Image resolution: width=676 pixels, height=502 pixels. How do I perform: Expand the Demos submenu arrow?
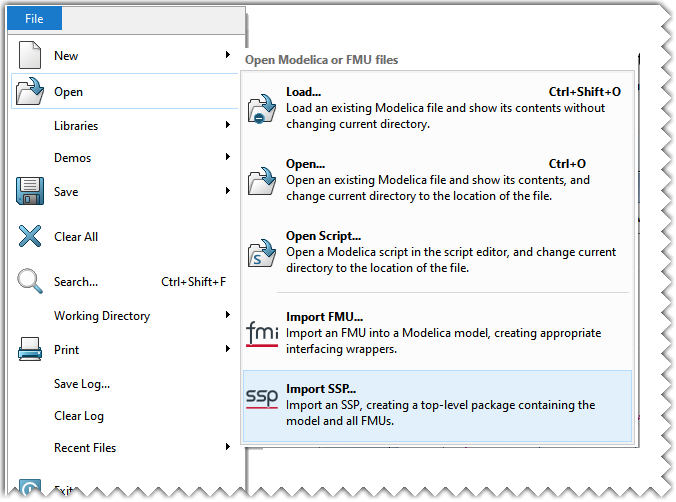tap(228, 158)
